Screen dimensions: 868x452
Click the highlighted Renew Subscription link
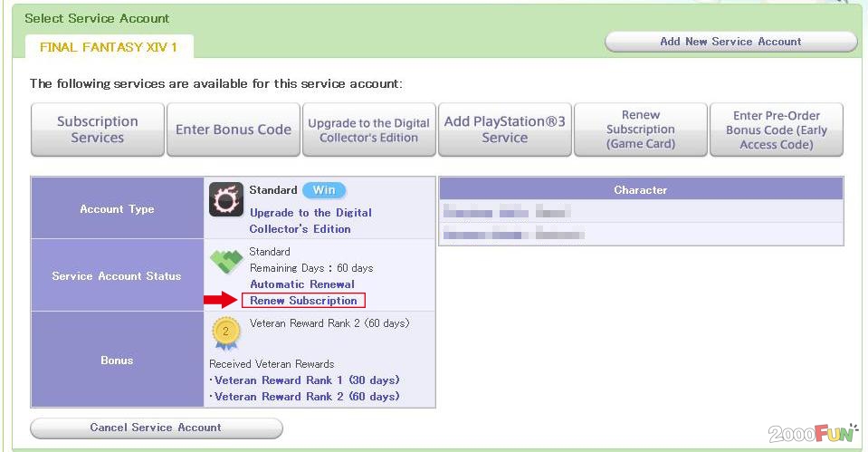[x=304, y=301]
